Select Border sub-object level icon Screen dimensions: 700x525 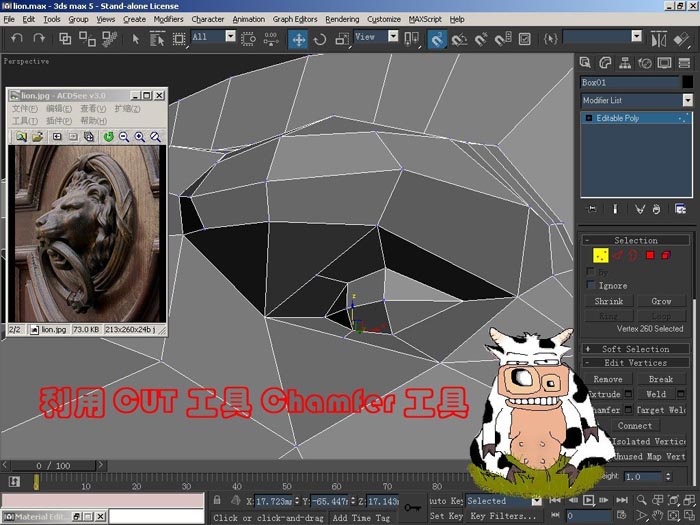pyautogui.click(x=633, y=255)
